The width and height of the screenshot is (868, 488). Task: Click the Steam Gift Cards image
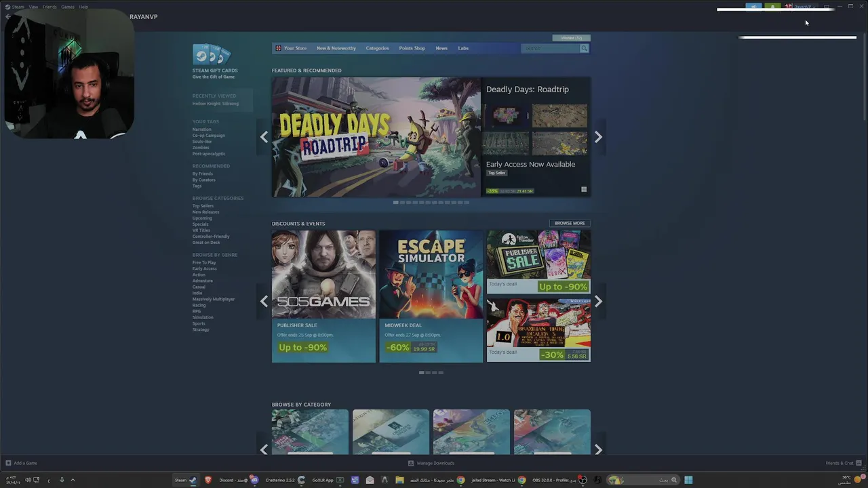tap(212, 55)
